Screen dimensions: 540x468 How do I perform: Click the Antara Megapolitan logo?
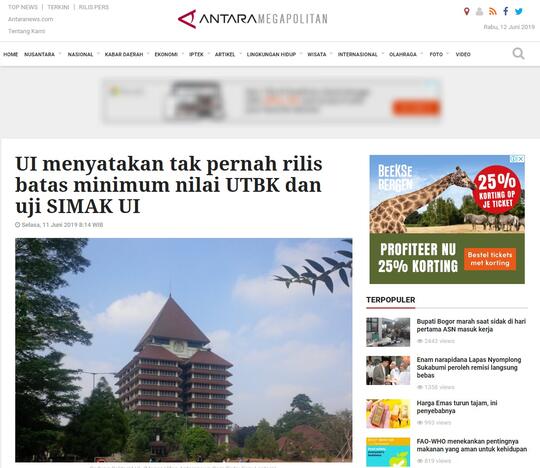(x=252, y=19)
